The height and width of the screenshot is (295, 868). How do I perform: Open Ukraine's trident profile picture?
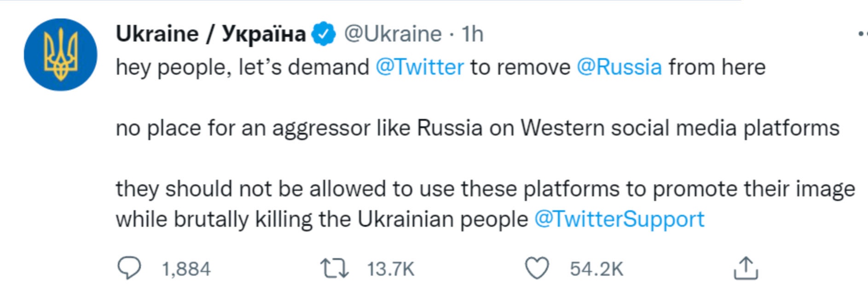(60, 55)
